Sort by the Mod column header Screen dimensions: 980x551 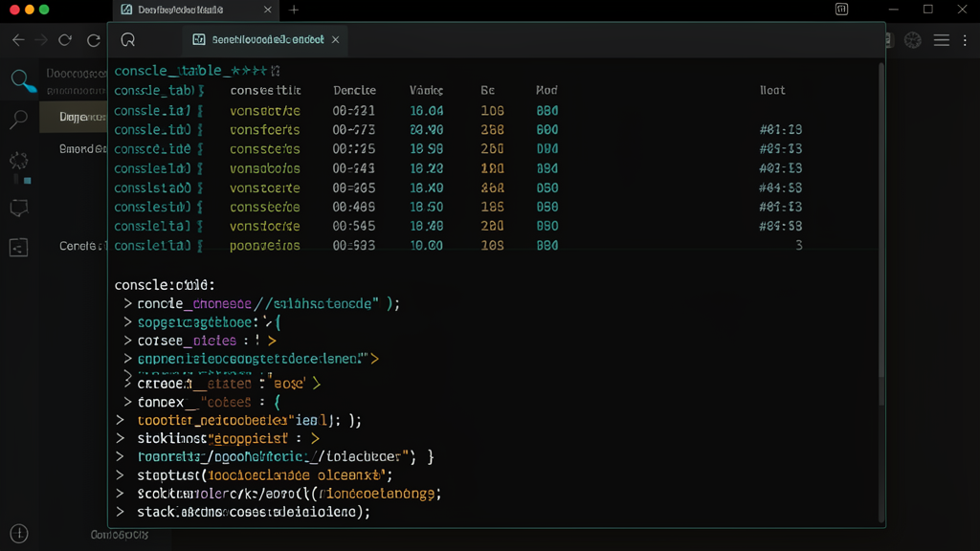click(x=546, y=91)
